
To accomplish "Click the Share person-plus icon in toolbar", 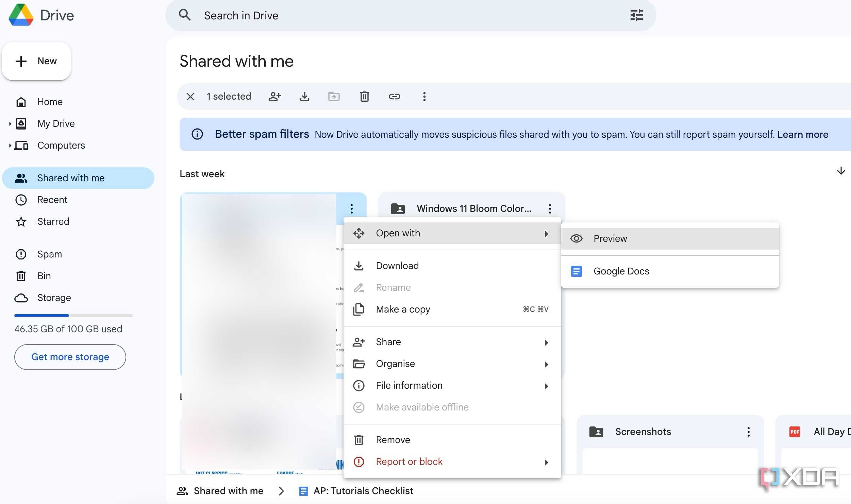I will (x=274, y=97).
